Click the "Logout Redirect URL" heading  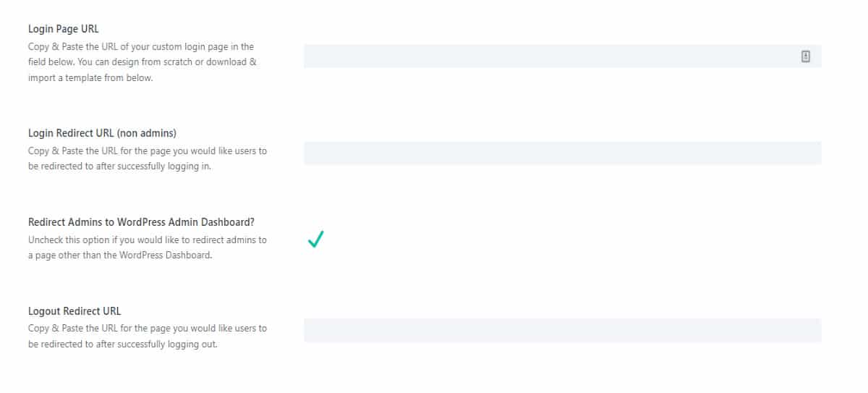75,311
